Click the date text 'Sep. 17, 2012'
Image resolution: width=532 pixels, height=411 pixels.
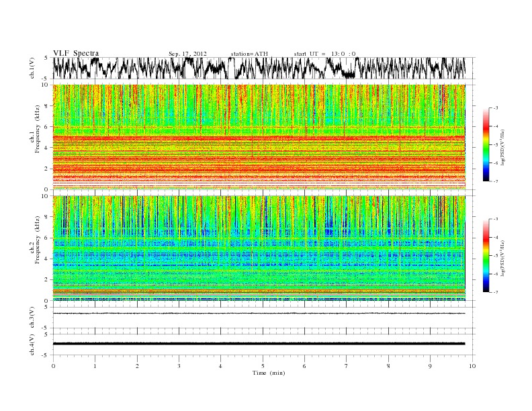[x=187, y=54]
